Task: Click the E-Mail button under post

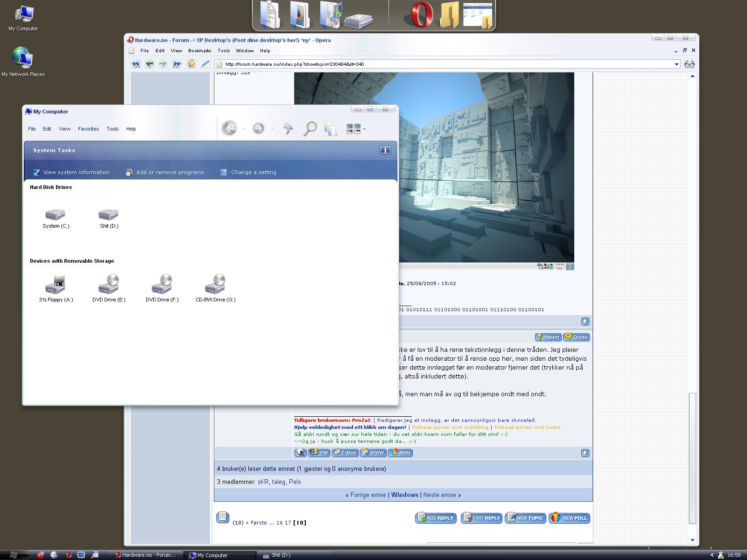Action: [x=345, y=453]
